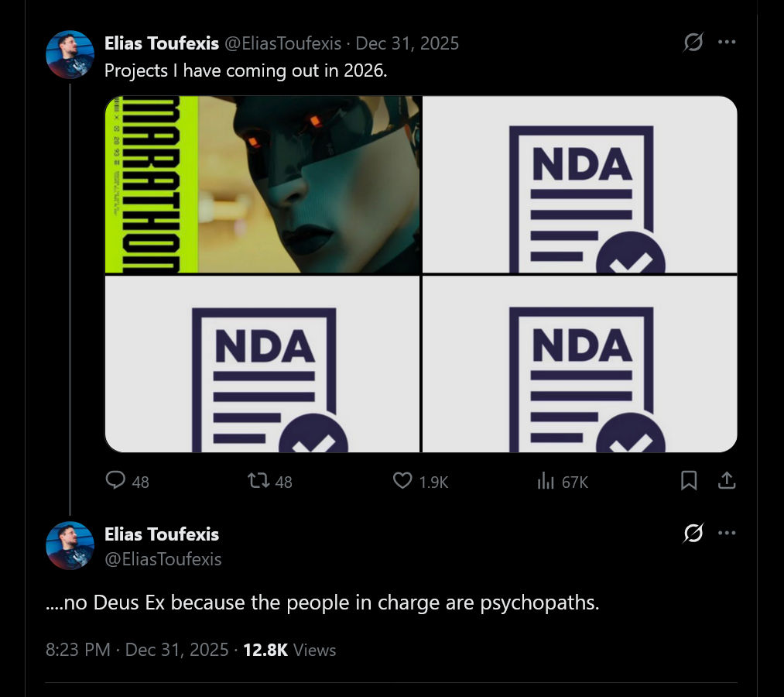
Task: Like the tweet using the heart icon
Action: 402,481
